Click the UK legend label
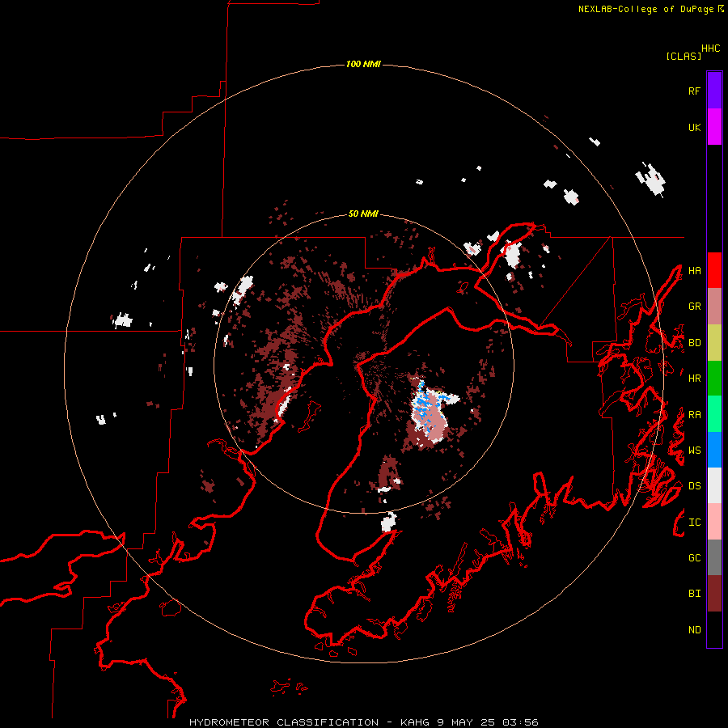The height and width of the screenshot is (728, 728). (x=694, y=127)
